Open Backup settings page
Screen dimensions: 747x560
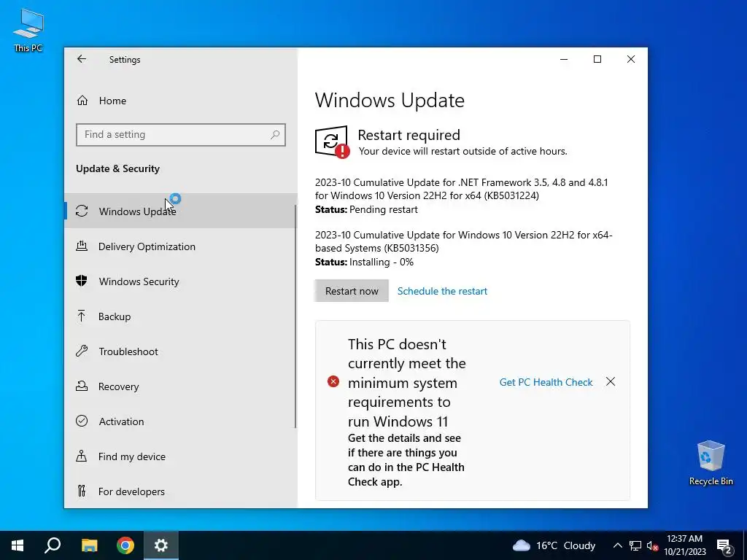181,316
